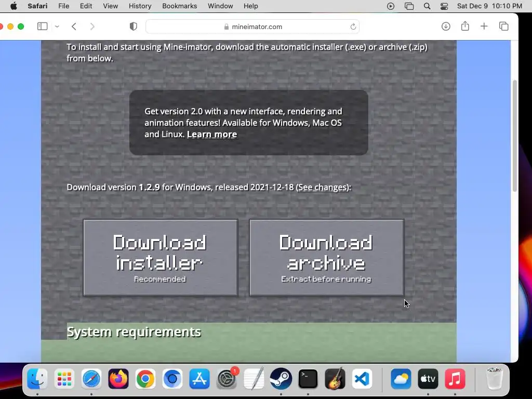Launch Firefox from the Dock

tap(118, 379)
